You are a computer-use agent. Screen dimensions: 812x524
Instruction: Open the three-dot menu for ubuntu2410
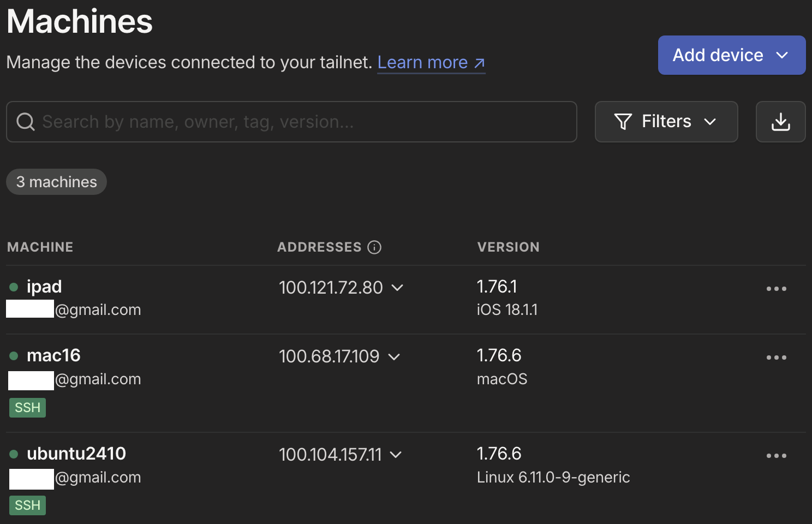[x=776, y=456]
